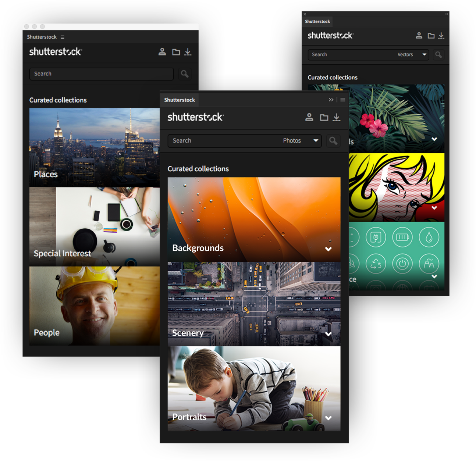Open Backgrounds collection thumbnail
This screenshot has width=476, height=461.
pyautogui.click(x=254, y=219)
